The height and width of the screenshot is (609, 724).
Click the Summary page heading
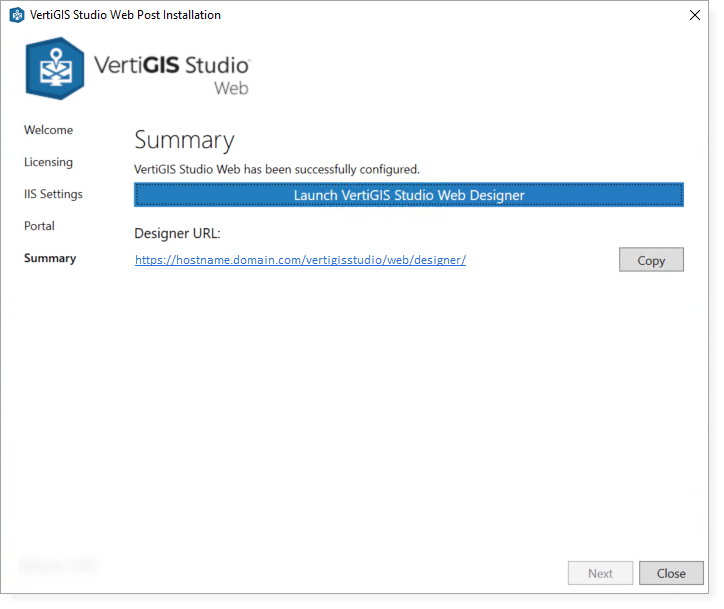(x=184, y=140)
